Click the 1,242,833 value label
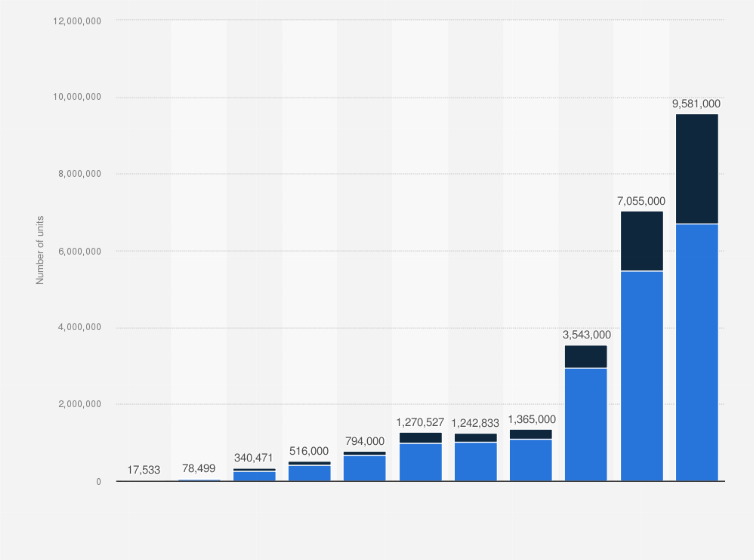The image size is (754, 560). pos(475,423)
